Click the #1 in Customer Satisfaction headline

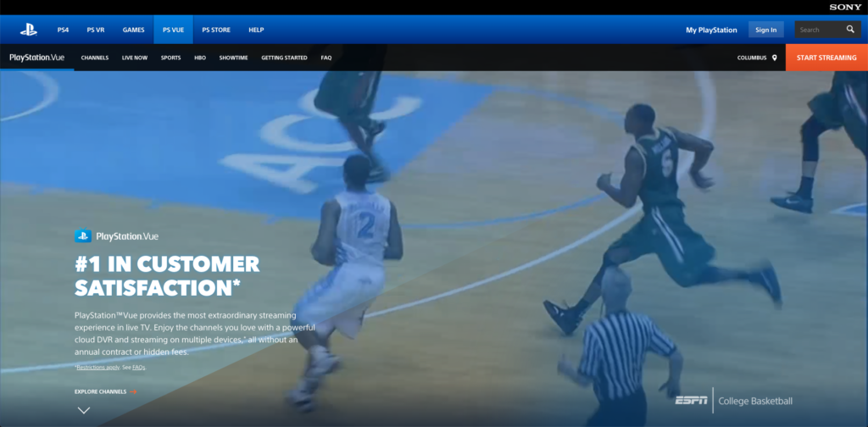pos(167,276)
